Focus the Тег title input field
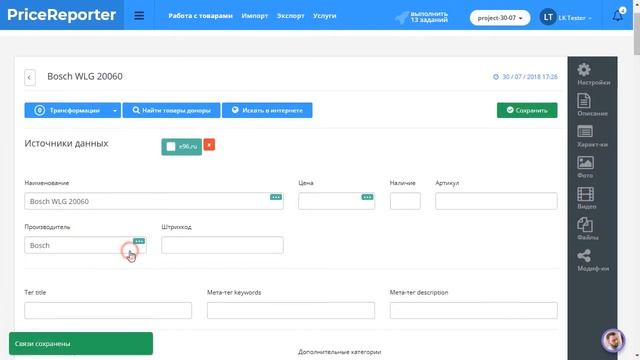This screenshot has width=640, height=360. [108, 311]
